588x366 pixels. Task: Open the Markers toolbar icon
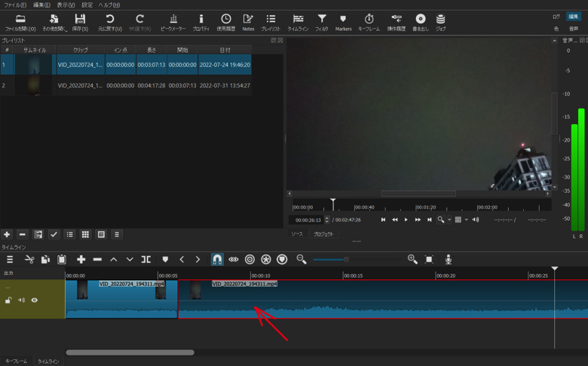tap(343, 23)
